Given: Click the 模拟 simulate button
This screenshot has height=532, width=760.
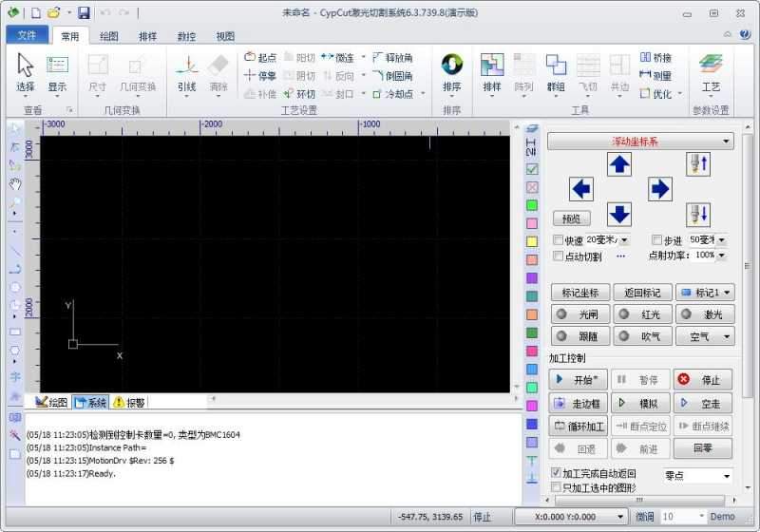Looking at the screenshot, I should 640,403.
